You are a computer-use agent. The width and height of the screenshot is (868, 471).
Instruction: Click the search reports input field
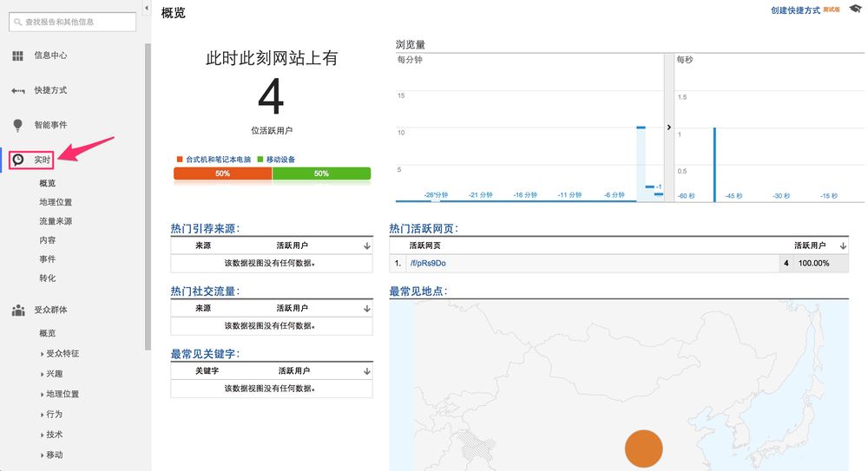point(73,22)
